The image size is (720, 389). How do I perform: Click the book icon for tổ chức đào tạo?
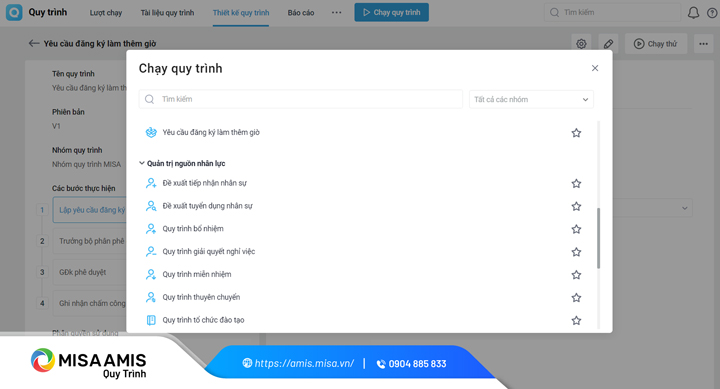[151, 320]
